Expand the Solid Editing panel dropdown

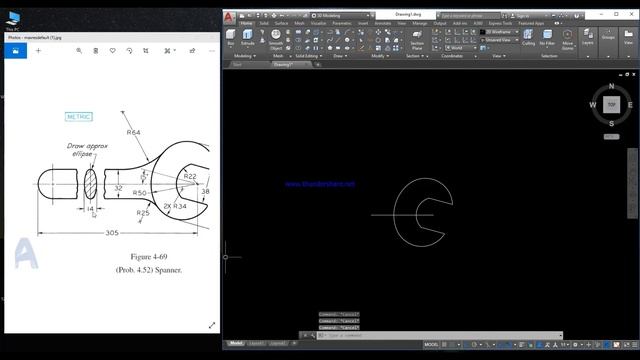point(309,56)
